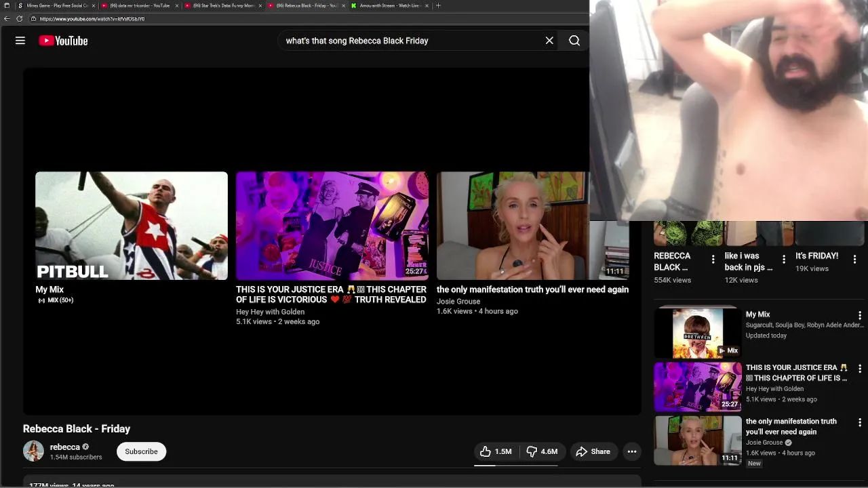Viewport: 868px width, 488px height.
Task: Click the verified badge beside rebecca
Action: tap(85, 447)
